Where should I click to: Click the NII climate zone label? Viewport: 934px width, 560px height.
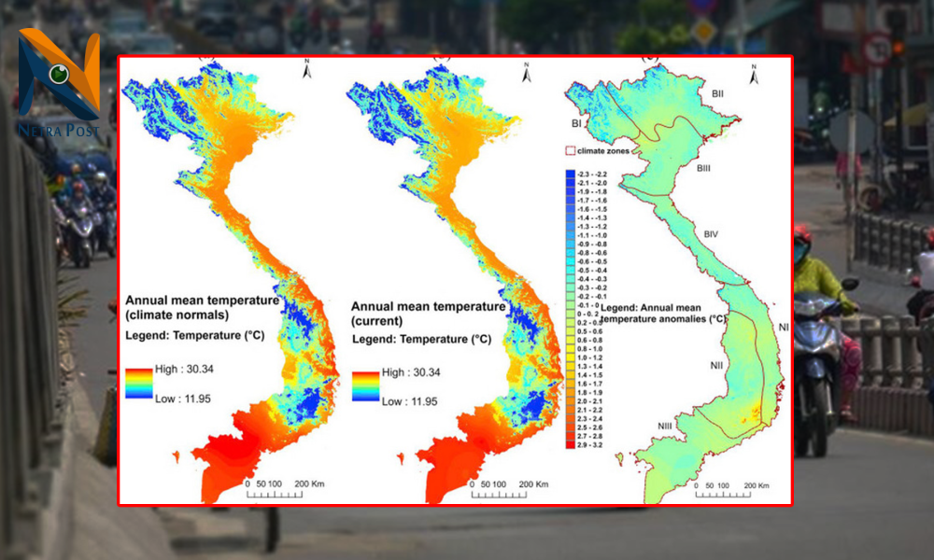tap(717, 365)
